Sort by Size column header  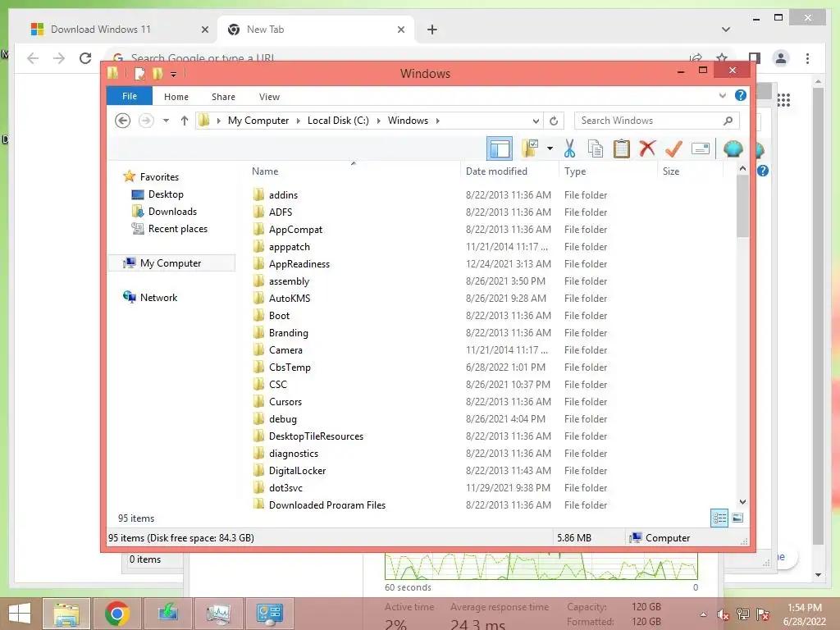pos(691,171)
